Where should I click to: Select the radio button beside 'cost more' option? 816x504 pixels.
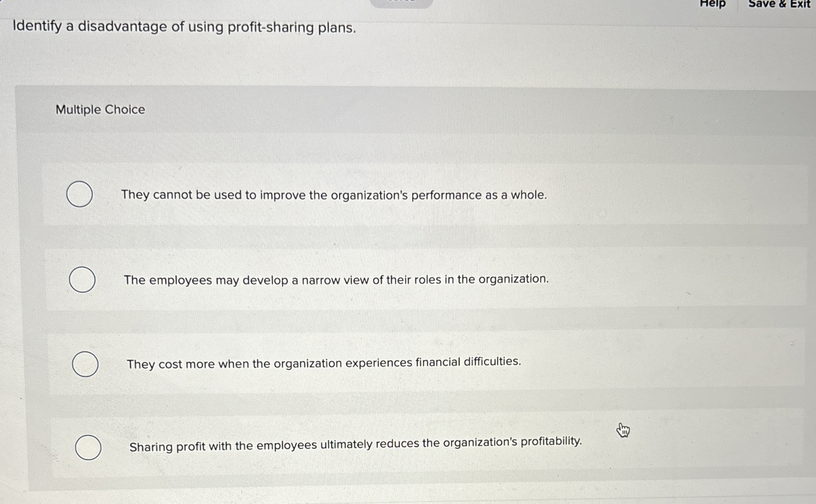pyautogui.click(x=85, y=364)
